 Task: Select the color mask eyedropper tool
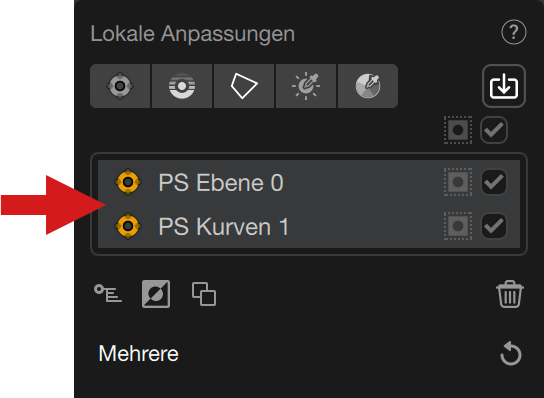tap(368, 86)
